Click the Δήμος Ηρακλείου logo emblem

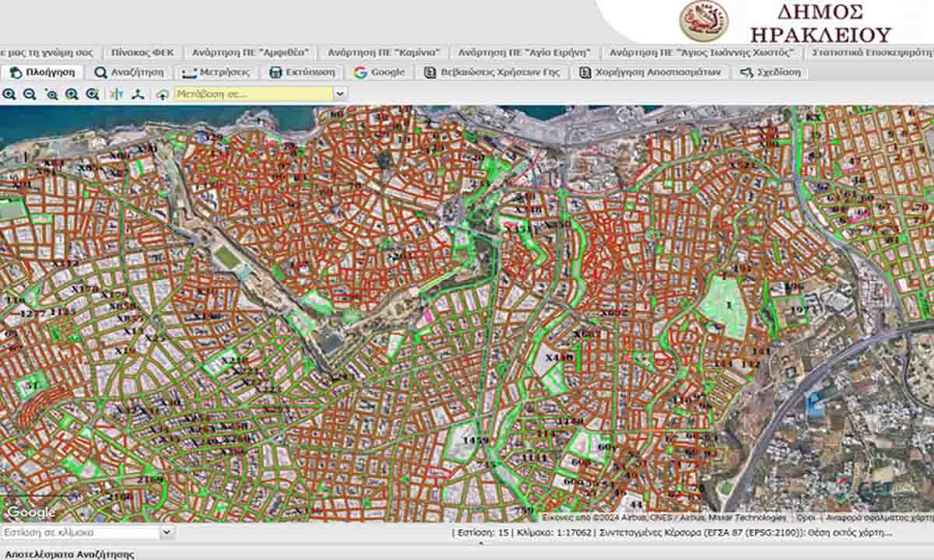(x=704, y=21)
